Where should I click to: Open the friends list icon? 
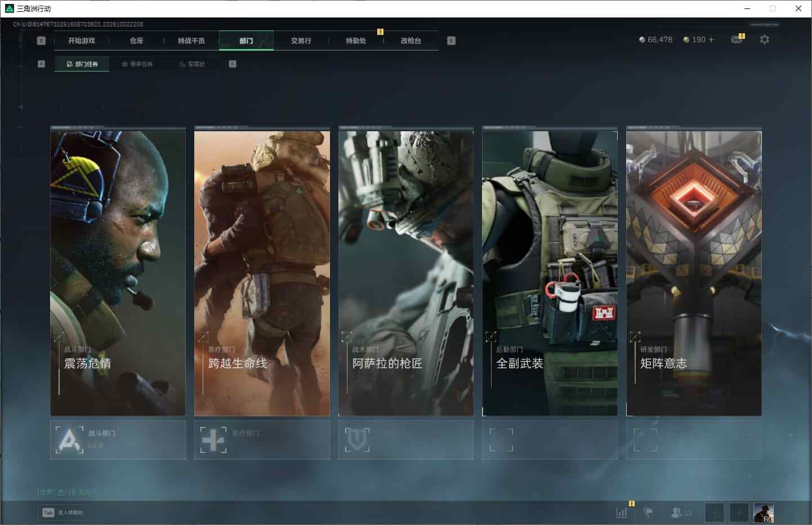pyautogui.click(x=681, y=513)
